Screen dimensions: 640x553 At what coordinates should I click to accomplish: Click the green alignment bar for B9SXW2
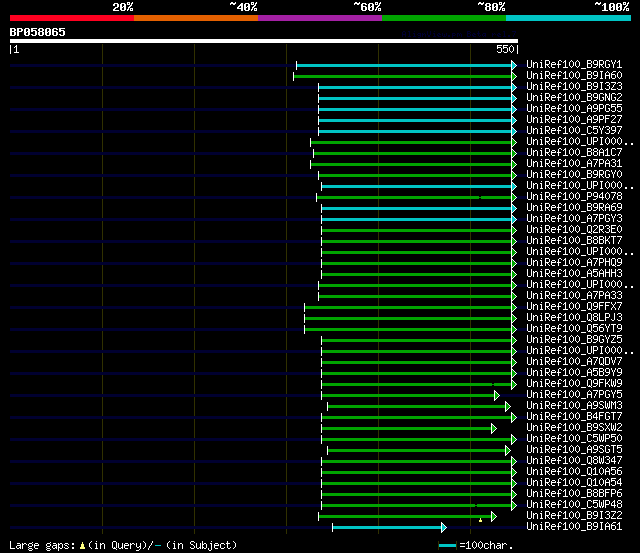(x=407, y=429)
